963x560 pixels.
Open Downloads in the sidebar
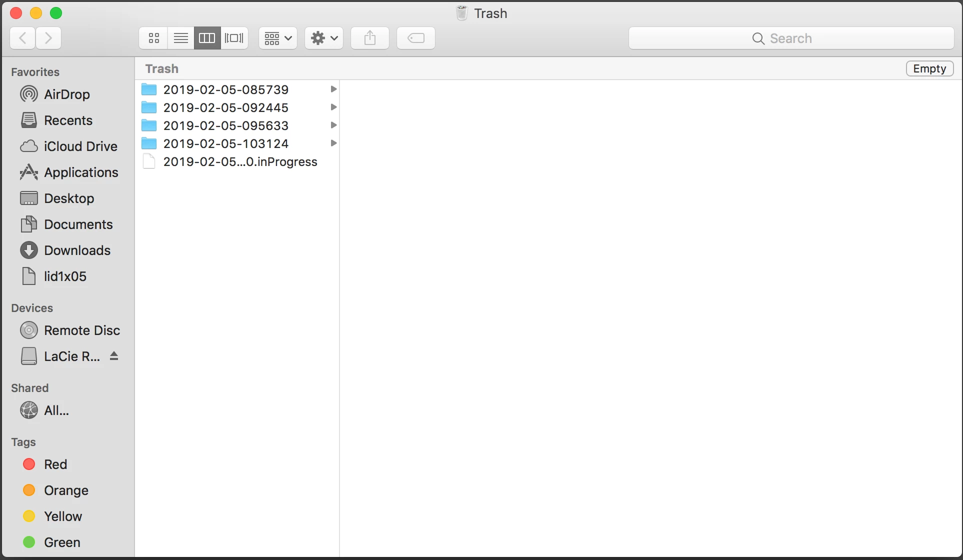77,250
